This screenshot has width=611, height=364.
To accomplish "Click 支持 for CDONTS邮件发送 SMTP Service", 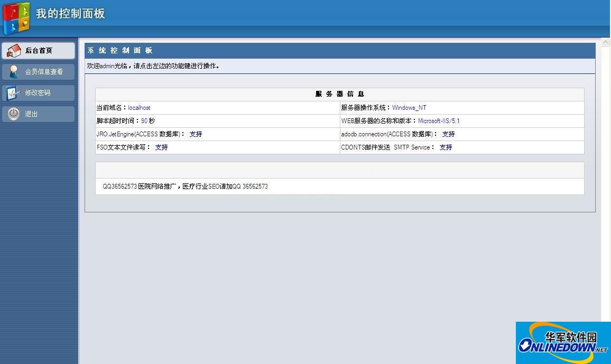I will pyautogui.click(x=445, y=147).
